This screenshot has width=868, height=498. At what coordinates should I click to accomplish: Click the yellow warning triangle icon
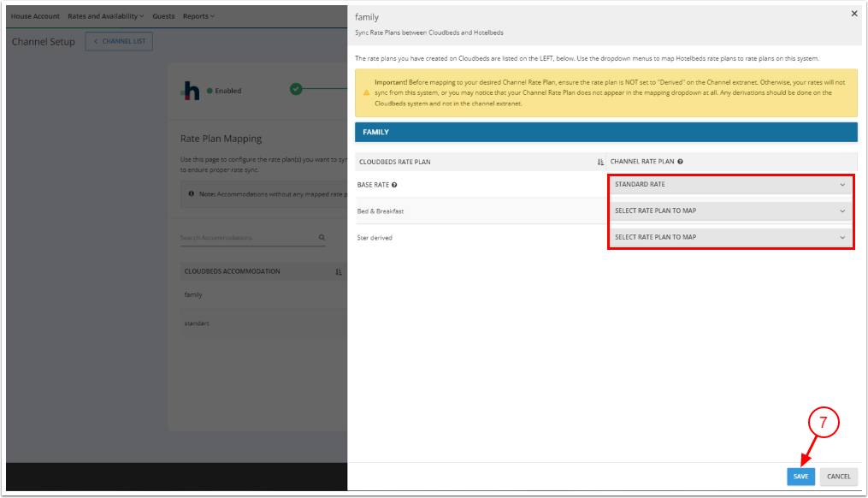click(366, 92)
